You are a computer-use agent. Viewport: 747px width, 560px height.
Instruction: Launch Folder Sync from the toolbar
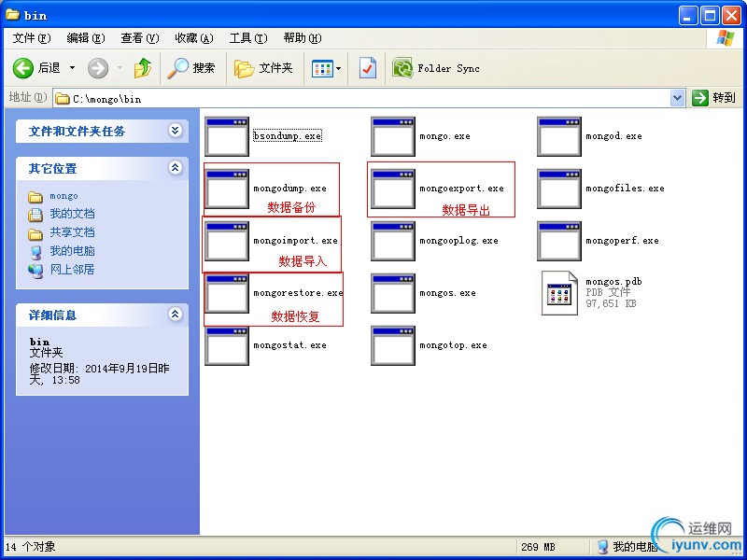point(435,68)
